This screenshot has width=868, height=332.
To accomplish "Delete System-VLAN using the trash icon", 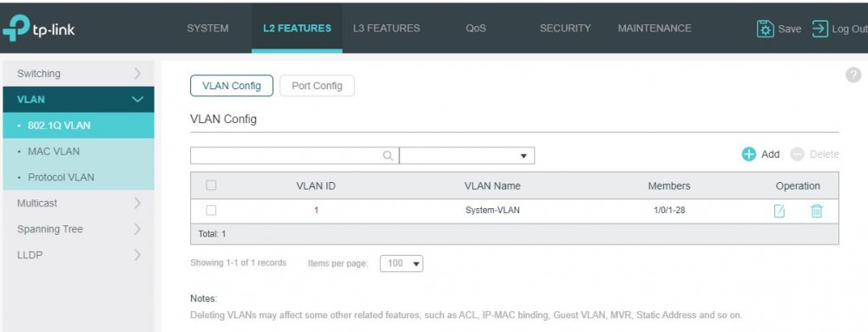I will pos(817,211).
